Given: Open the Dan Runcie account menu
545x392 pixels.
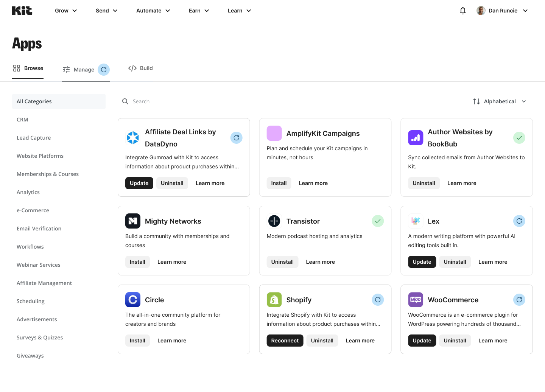Looking at the screenshot, I should [502, 11].
